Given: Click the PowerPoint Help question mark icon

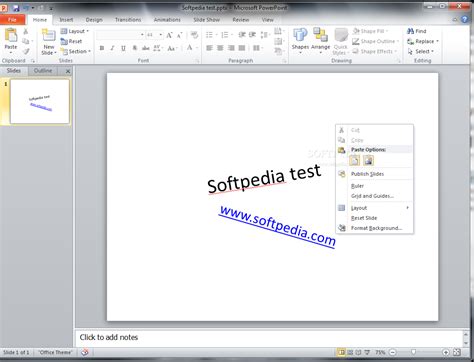Looking at the screenshot, I should point(464,19).
